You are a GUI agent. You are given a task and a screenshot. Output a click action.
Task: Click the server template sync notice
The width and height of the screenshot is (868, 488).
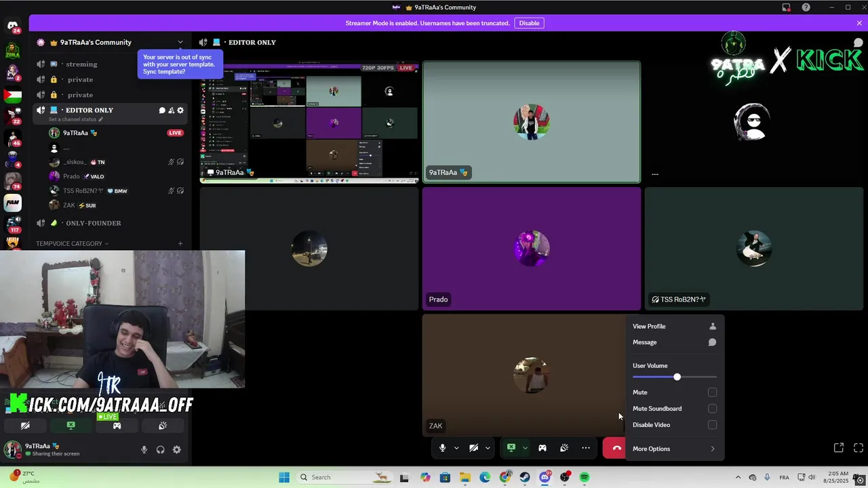[180, 64]
